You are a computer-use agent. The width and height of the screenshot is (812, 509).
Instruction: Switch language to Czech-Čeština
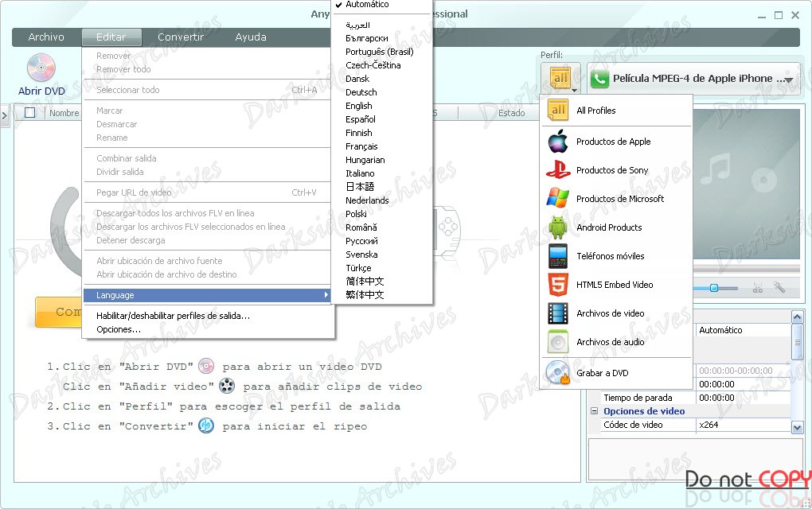click(373, 65)
